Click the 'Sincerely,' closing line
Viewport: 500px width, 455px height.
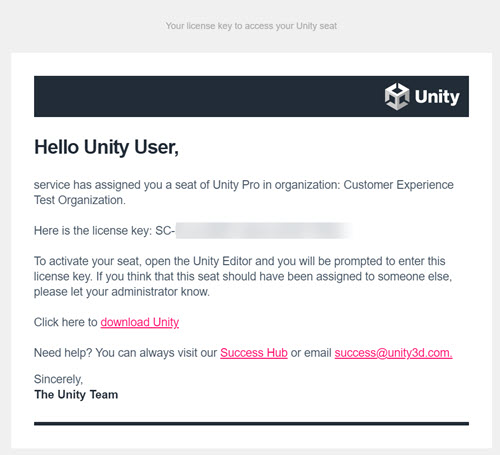[x=58, y=379]
